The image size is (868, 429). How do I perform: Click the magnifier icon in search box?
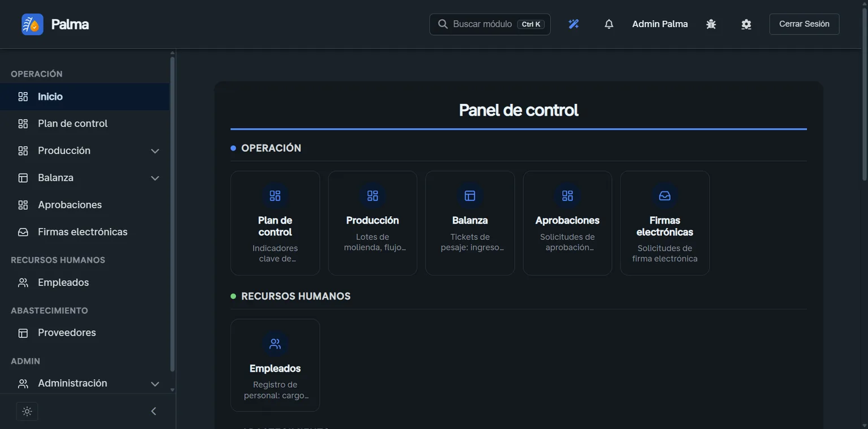(x=443, y=24)
